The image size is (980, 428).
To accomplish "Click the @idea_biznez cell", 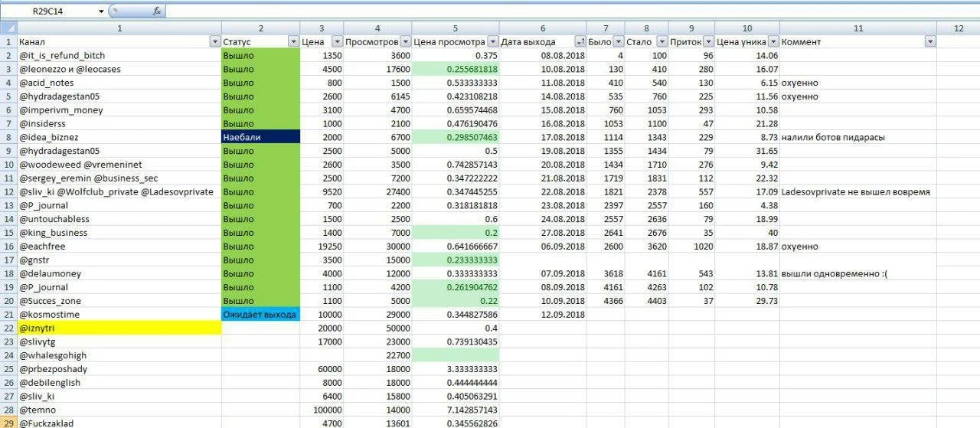I will [x=119, y=137].
